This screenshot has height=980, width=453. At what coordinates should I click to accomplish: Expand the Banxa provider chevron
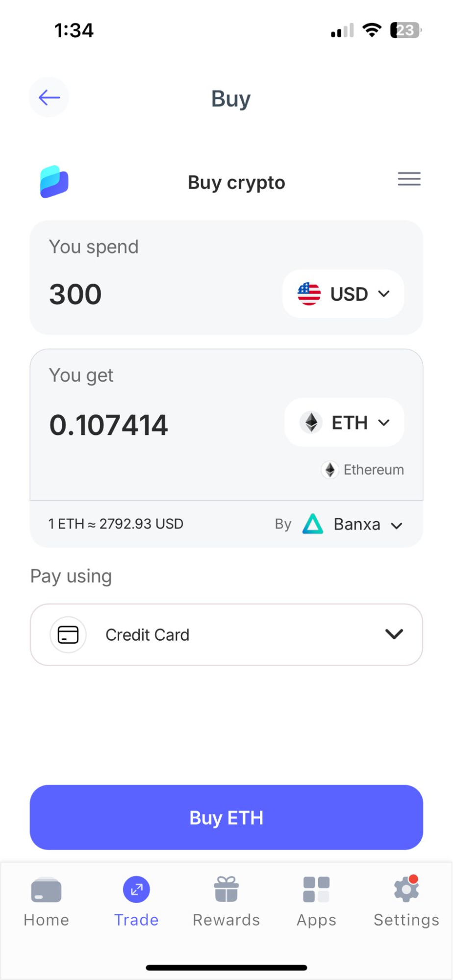coord(396,526)
